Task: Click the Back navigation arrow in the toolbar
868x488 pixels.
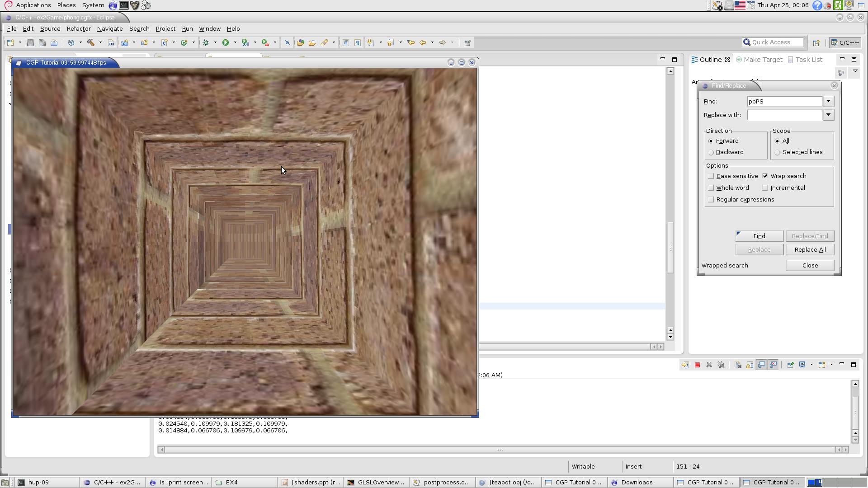Action: pyautogui.click(x=423, y=42)
